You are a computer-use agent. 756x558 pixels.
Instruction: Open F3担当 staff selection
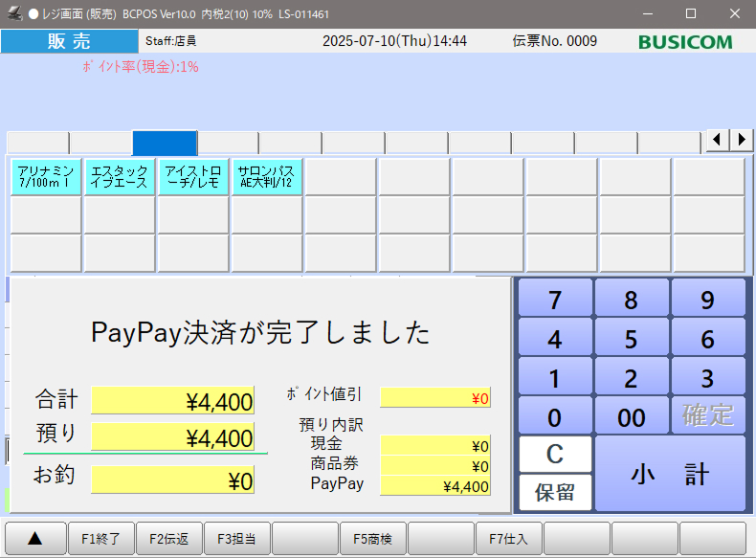click(236, 539)
